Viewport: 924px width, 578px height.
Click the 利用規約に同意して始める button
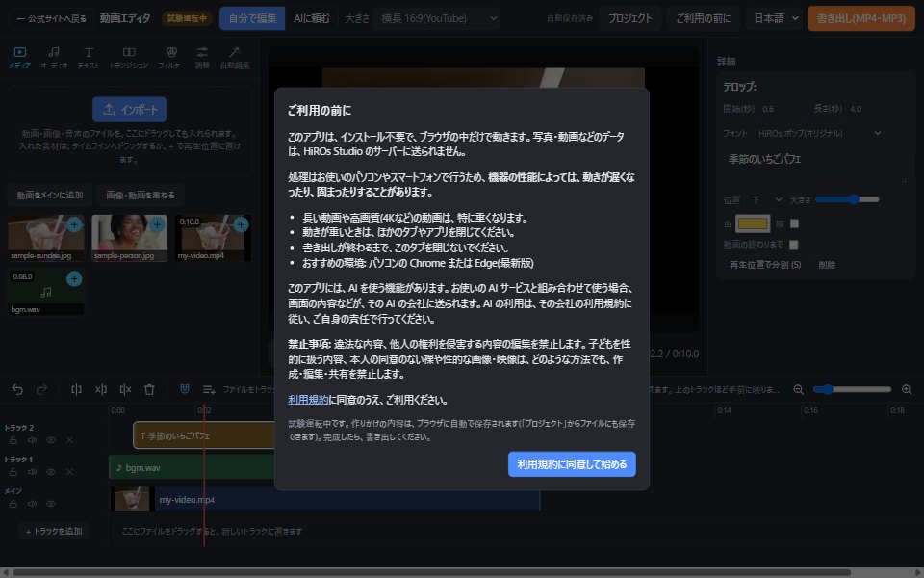572,464
